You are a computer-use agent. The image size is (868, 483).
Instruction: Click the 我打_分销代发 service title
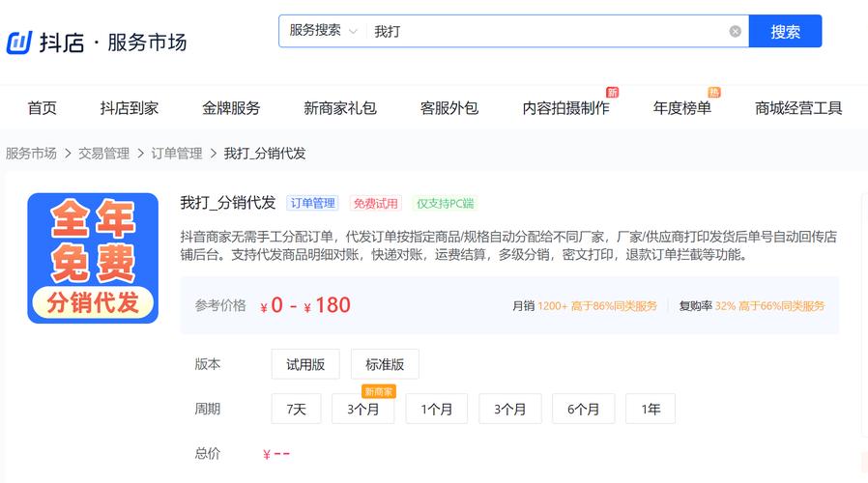point(228,203)
